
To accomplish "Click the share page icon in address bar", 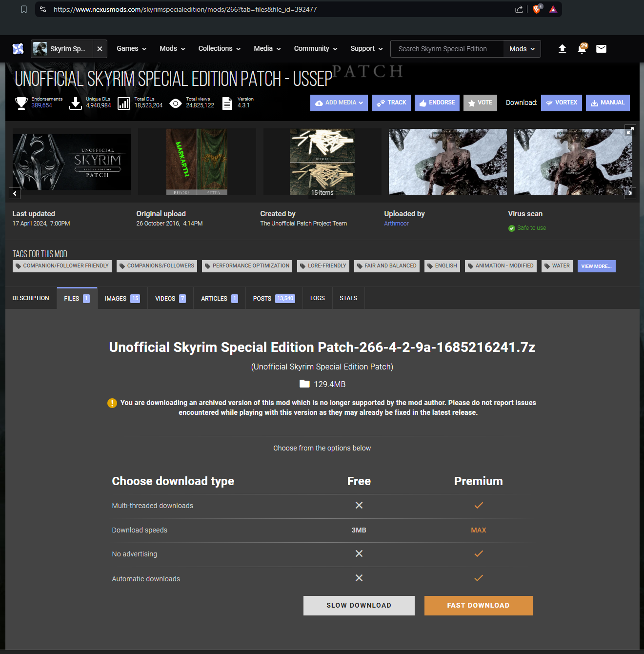I will click(x=519, y=9).
